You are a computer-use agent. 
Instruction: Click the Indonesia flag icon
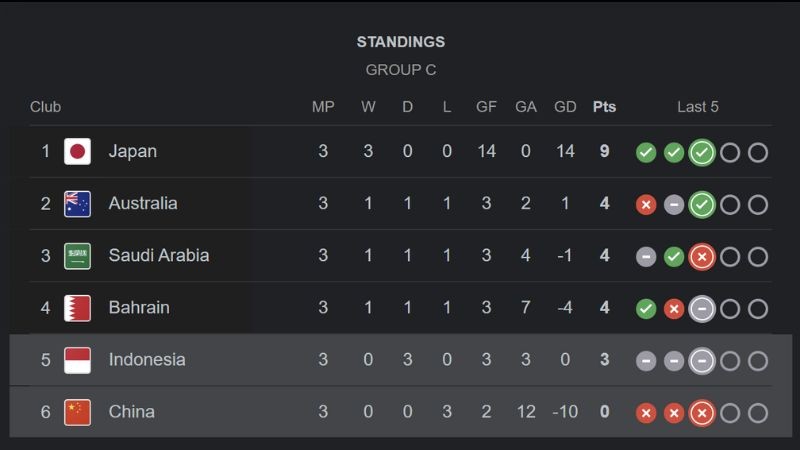click(78, 360)
